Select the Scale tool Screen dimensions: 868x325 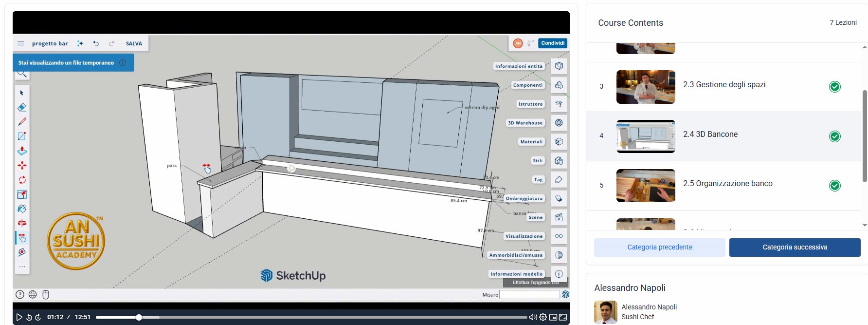pos(22,194)
